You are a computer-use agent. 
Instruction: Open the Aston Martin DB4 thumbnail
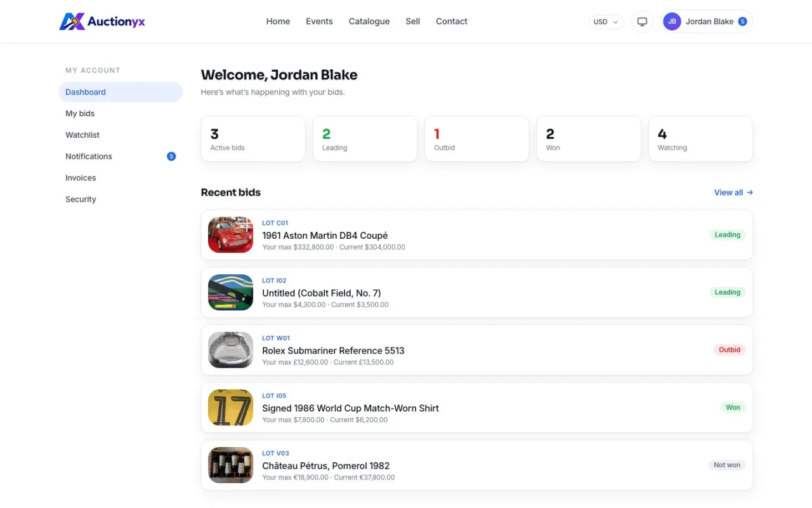[231, 235]
